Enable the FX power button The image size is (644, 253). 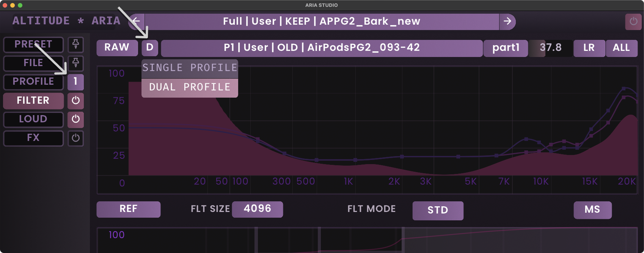tap(75, 138)
